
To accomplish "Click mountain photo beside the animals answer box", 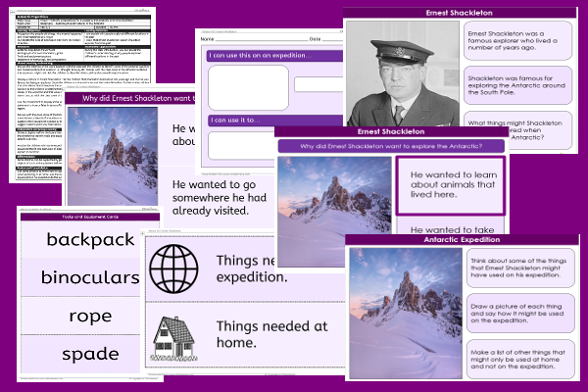I will pos(334,212).
